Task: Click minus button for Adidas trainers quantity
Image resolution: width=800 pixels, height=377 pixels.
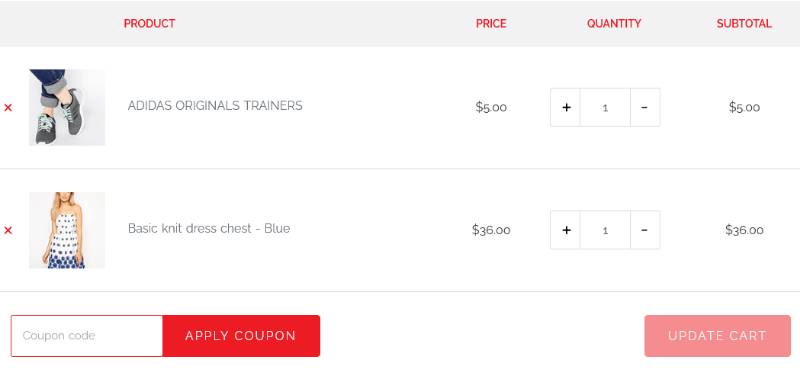Action: click(645, 108)
